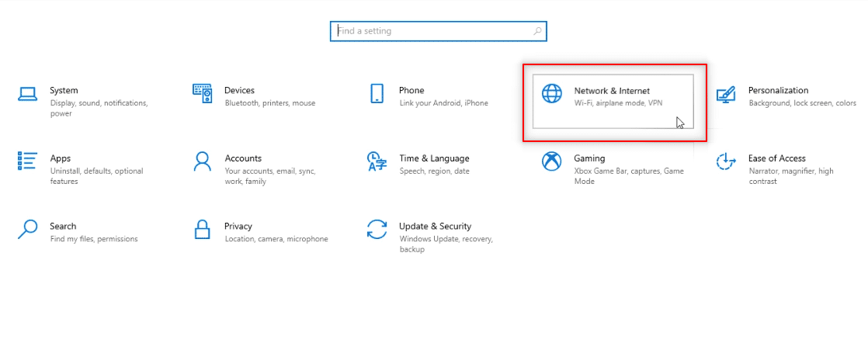This screenshot has width=868, height=350.
Task: Open Network & Internet settings title
Action: [612, 91]
